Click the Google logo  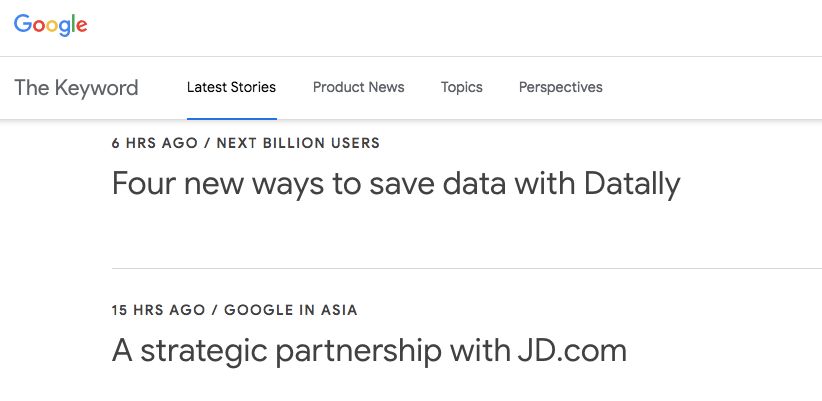click(x=51, y=25)
